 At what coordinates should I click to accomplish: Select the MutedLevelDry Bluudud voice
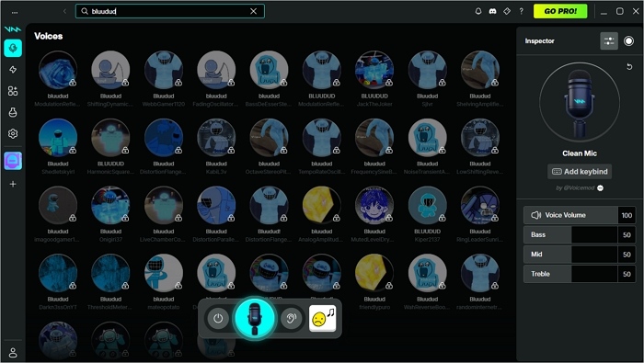374,206
